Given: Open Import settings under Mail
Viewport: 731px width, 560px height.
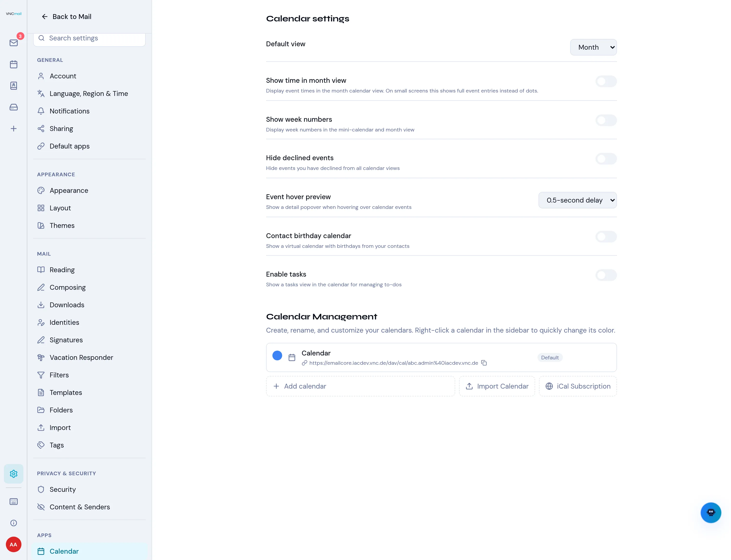Looking at the screenshot, I should (x=89, y=428).
